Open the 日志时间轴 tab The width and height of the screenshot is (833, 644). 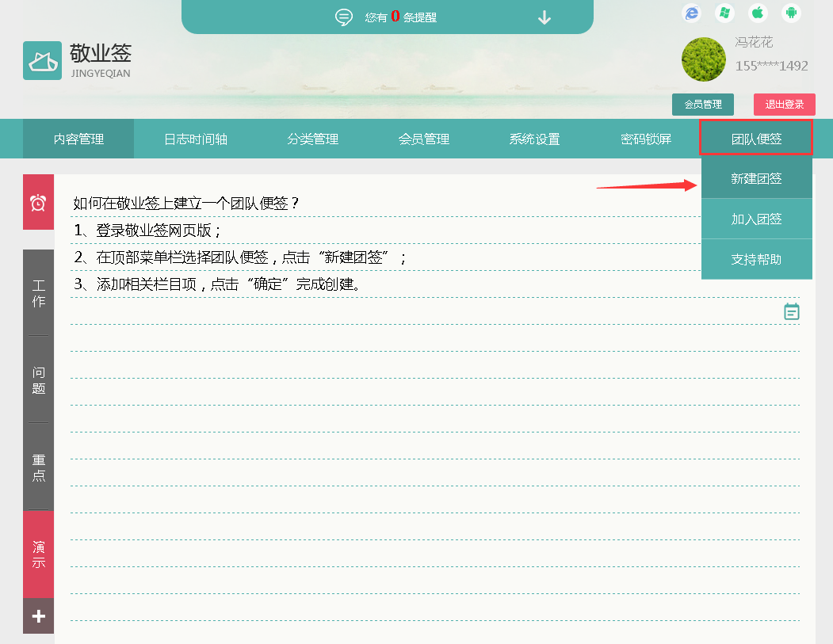196,139
